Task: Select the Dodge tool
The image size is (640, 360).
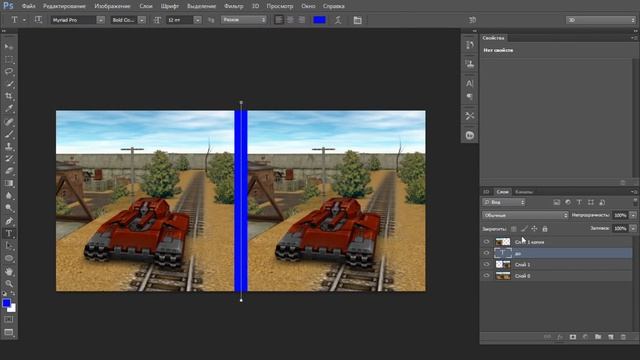Action: (9, 208)
